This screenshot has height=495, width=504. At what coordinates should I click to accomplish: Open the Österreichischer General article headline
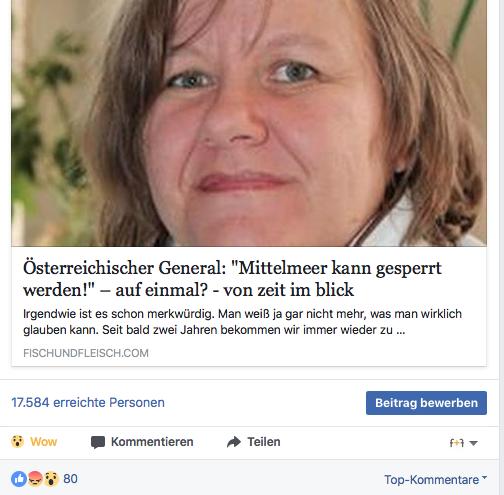232,279
